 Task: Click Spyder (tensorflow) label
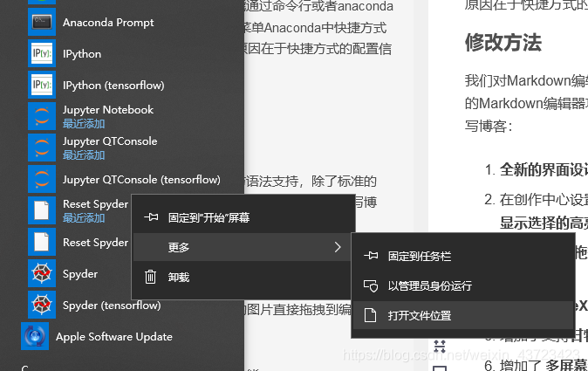click(112, 306)
